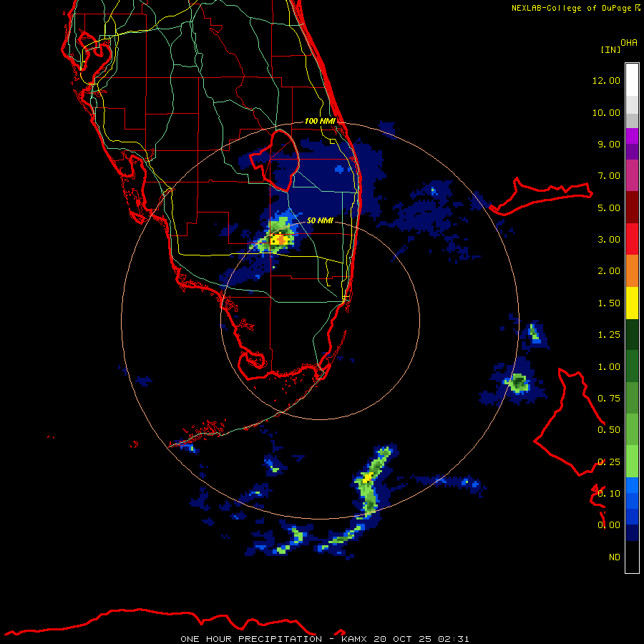Pick the navy swatch just above ND
Image resolution: width=644 pixels, height=644 pixels.
[x=632, y=532]
